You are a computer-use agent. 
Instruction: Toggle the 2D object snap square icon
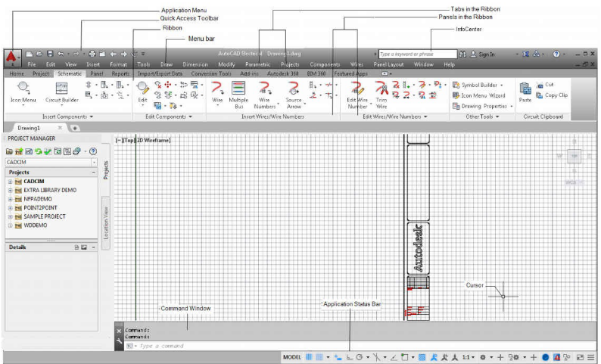404,357
